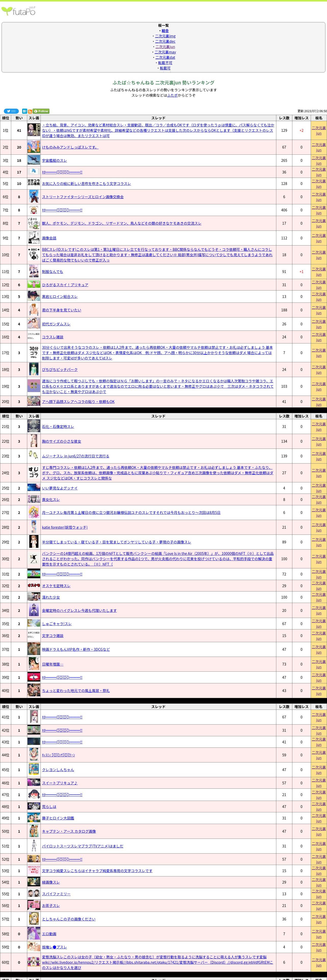Image resolution: width=327 pixels, height=980 pixels.
Task: Open the 宇宙艦艇のスレ thread link
Action: 54,161
